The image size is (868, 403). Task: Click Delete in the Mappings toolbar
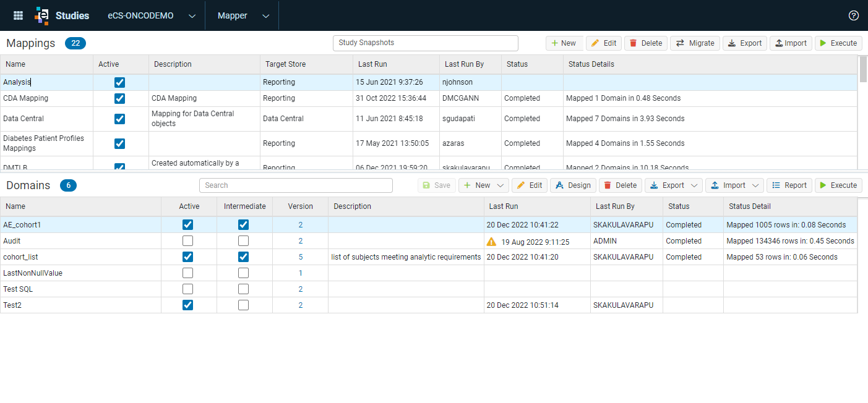[x=645, y=43]
